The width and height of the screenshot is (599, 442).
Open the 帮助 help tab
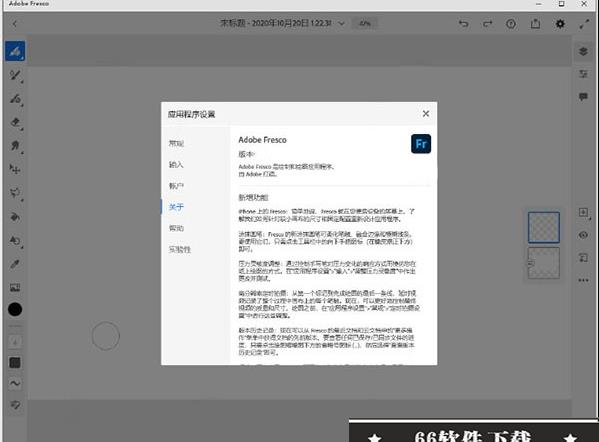tap(176, 228)
